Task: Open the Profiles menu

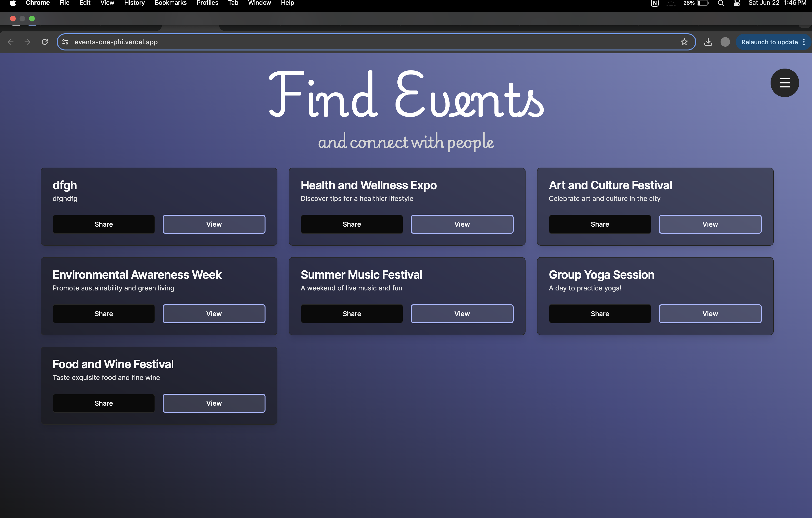Action: tap(207, 3)
